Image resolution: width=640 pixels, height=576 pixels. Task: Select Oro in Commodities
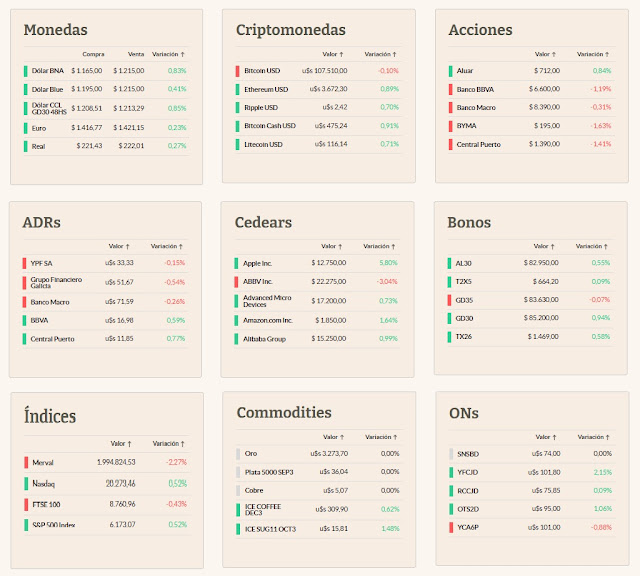tap(319, 454)
